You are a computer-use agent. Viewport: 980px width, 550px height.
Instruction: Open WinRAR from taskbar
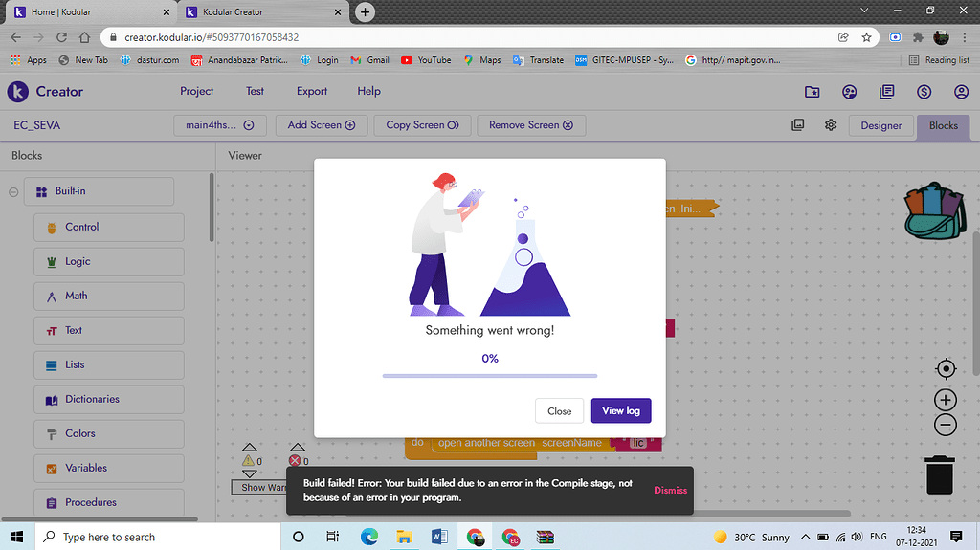[545, 537]
